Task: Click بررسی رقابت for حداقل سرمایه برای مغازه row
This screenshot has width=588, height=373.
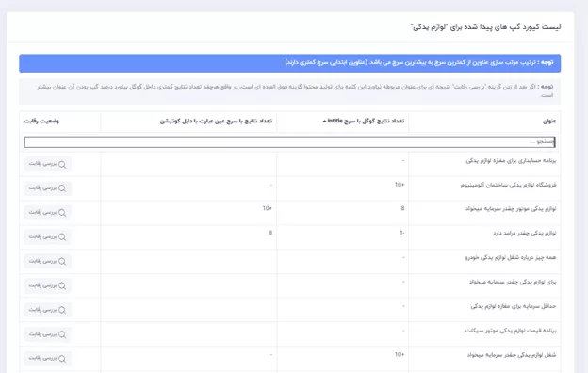Action: (48, 310)
